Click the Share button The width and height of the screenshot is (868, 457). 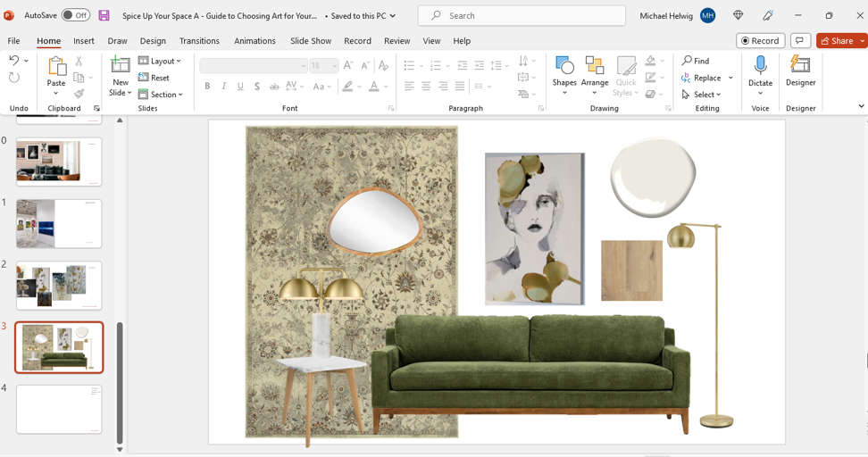click(x=837, y=41)
